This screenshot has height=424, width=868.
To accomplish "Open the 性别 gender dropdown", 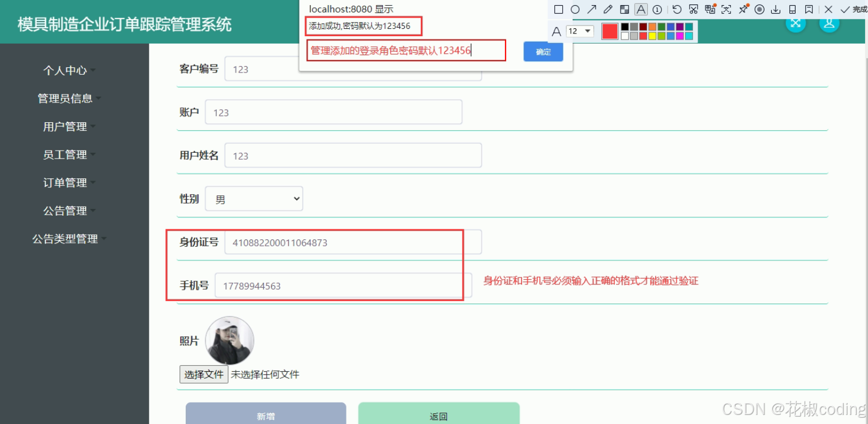I will 253,198.
